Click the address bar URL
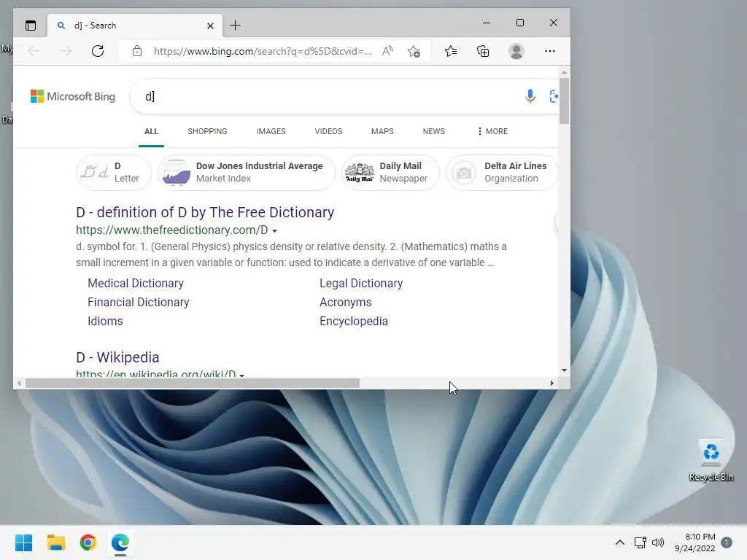Image resolution: width=747 pixels, height=560 pixels. 263,51
